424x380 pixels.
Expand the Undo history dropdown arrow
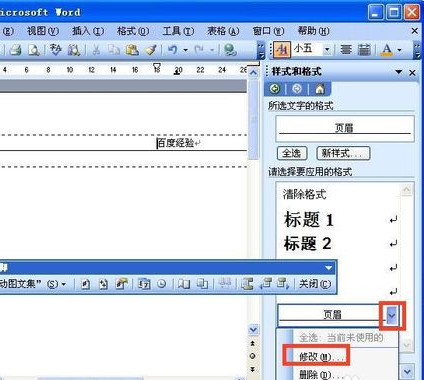(186, 50)
